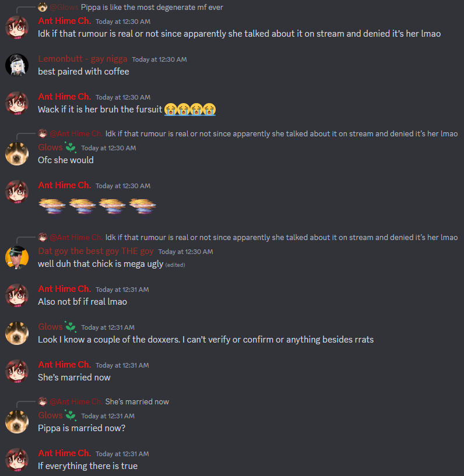Click 'Dat goy the best goy THE goy' username

coord(96,251)
